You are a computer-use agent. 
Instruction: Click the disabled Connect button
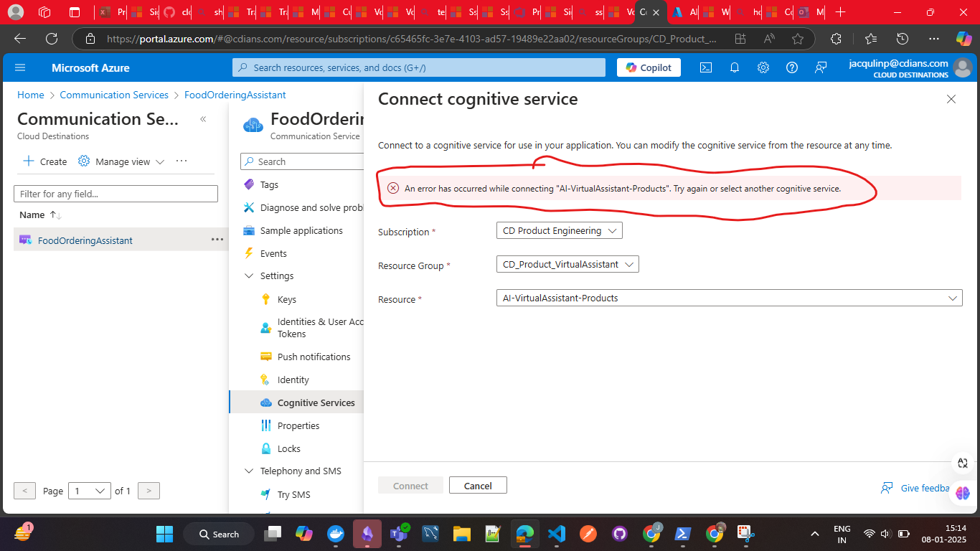tap(410, 485)
